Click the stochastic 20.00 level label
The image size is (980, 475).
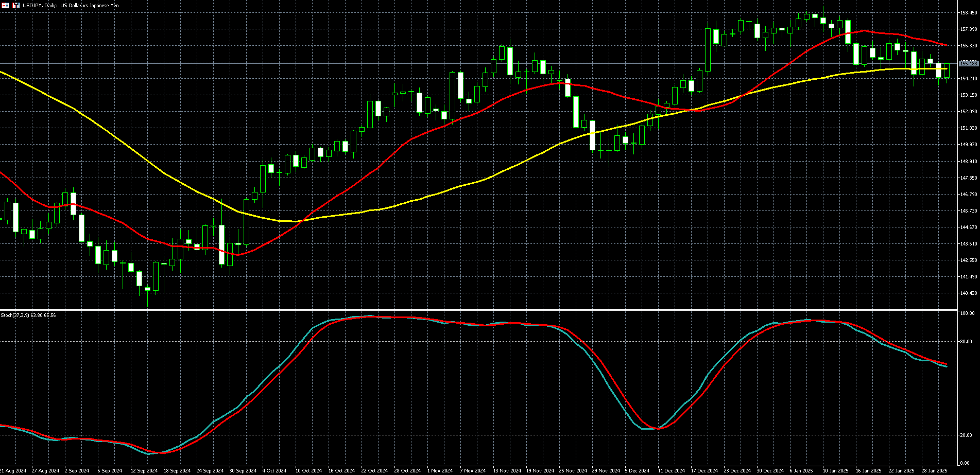click(x=967, y=435)
